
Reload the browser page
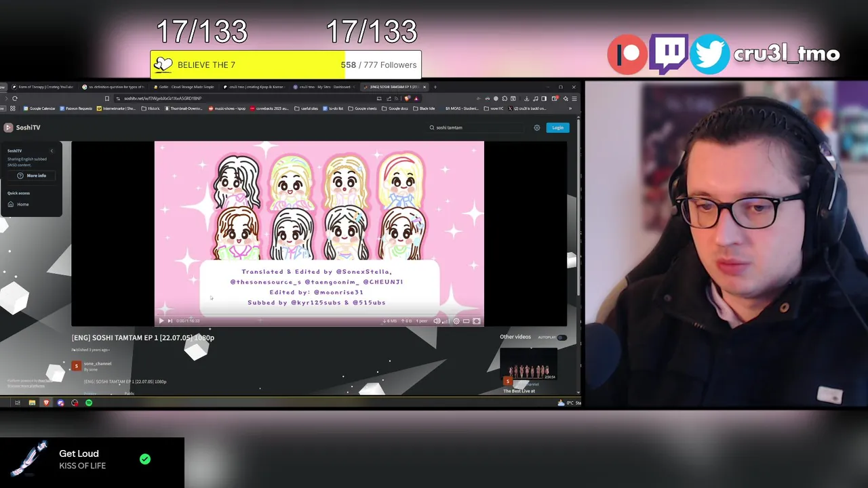15,98
